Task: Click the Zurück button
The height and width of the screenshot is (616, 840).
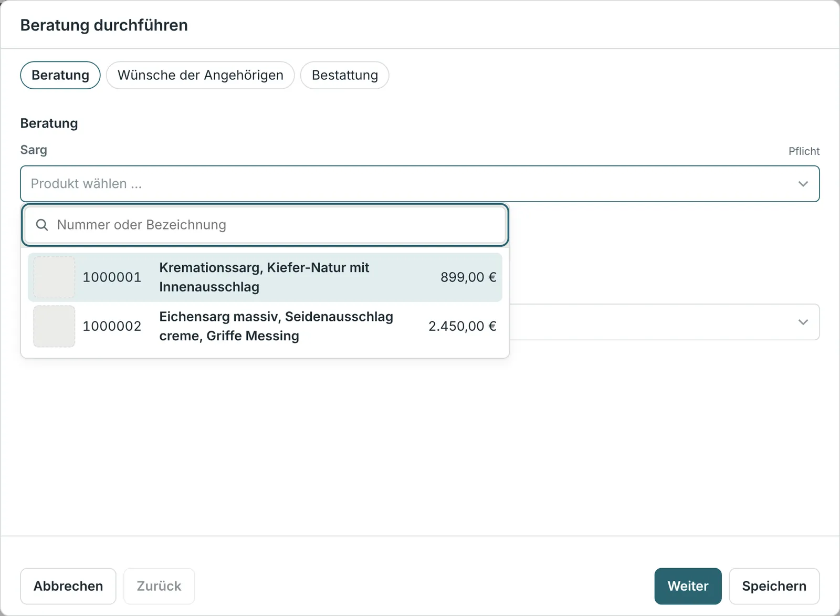Action: tap(159, 586)
